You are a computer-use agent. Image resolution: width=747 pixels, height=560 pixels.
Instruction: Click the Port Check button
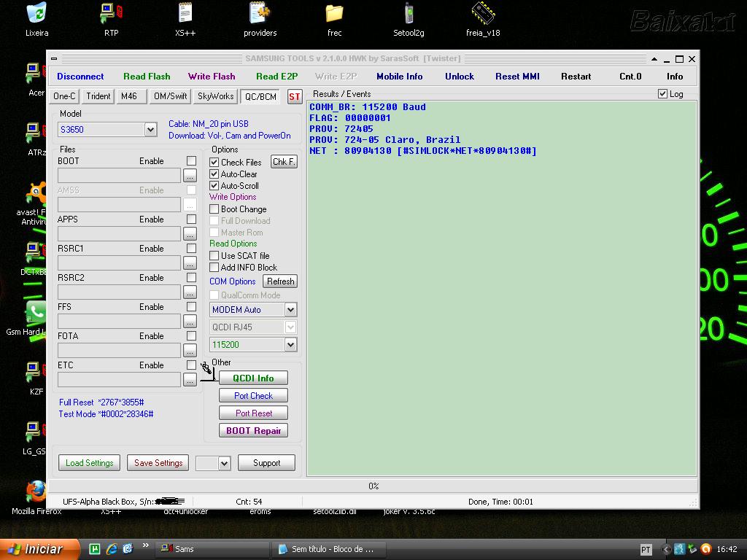(x=253, y=396)
